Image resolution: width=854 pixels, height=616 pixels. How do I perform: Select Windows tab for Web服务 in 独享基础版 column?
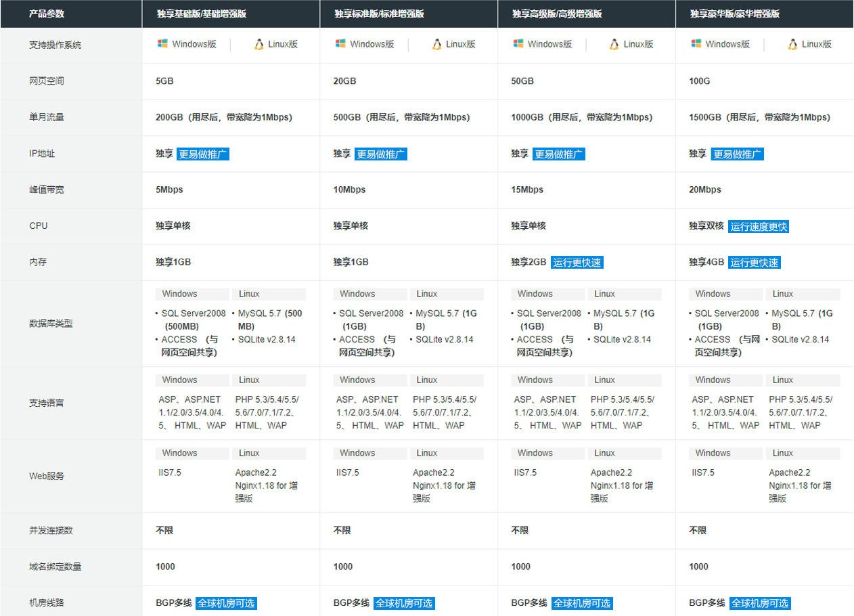click(192, 453)
